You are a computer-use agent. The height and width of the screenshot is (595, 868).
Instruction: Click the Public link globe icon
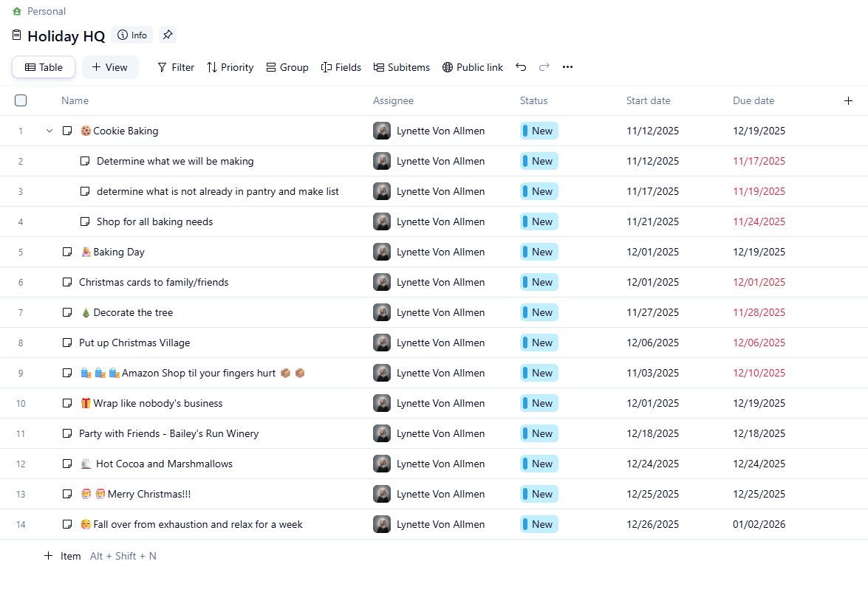[448, 67]
